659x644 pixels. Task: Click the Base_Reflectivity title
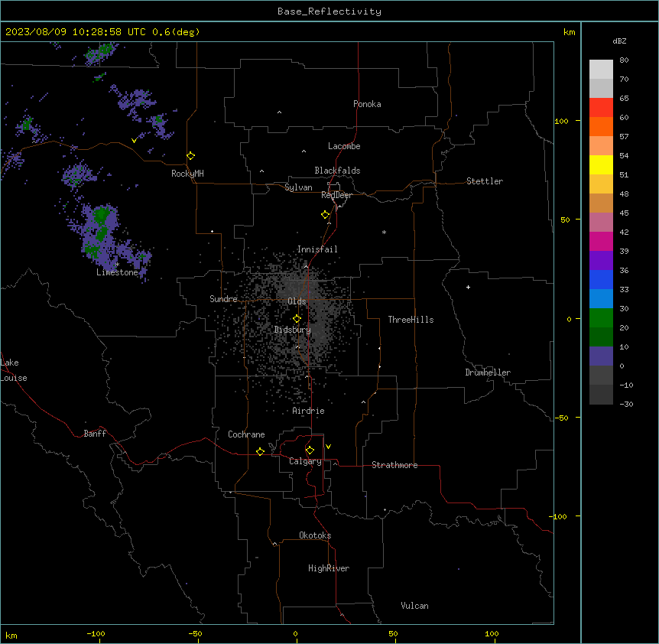click(329, 11)
